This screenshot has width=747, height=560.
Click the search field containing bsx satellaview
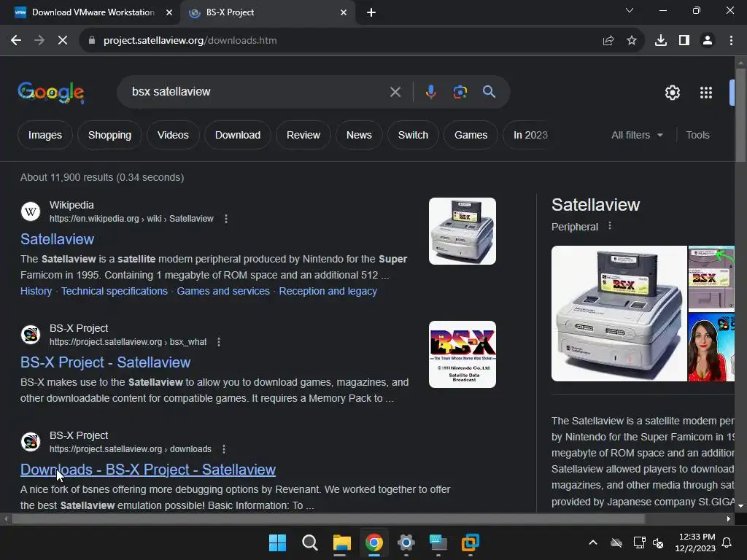coord(258,92)
